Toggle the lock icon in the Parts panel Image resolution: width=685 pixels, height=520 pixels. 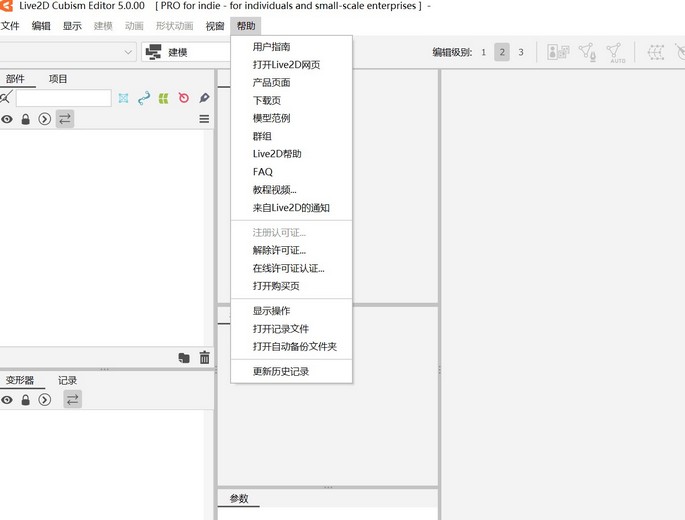[26, 119]
